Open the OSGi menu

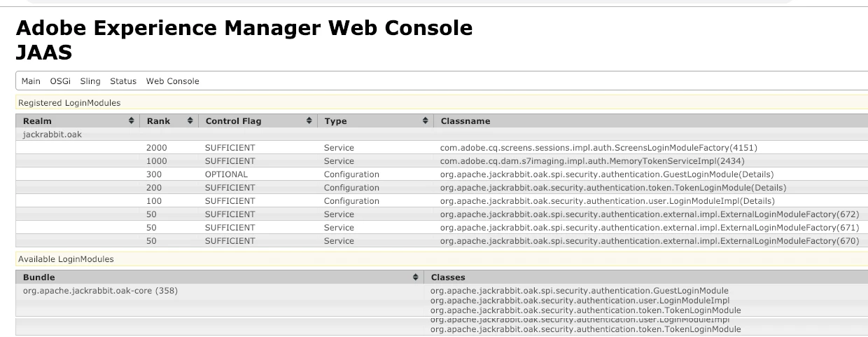[x=60, y=81]
